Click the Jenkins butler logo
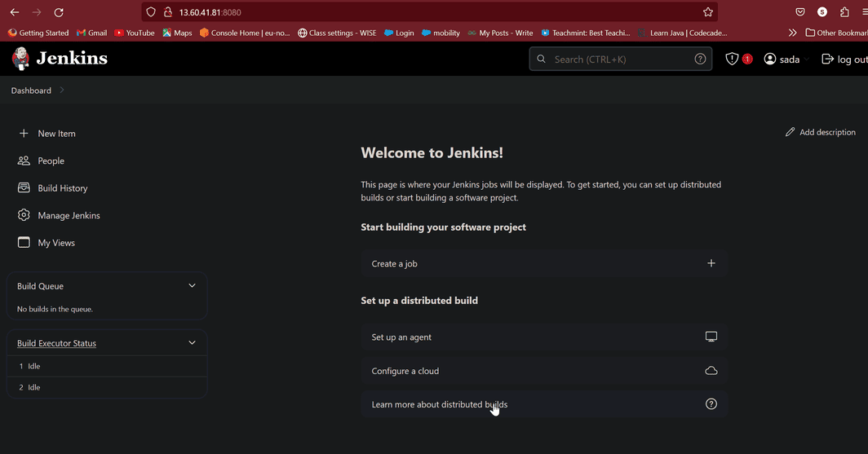 point(20,59)
